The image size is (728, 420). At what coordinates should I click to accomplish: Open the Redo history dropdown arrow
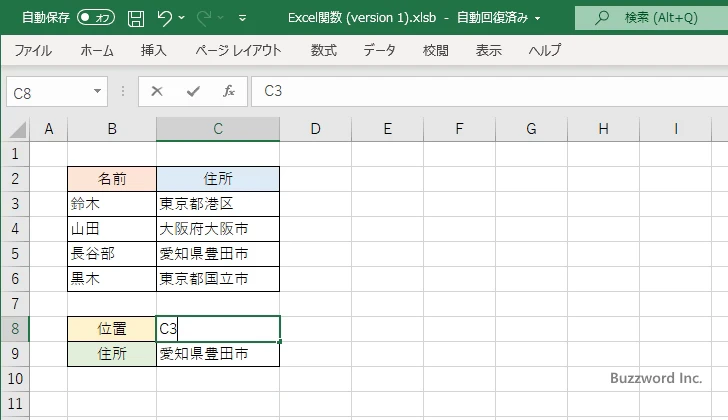[x=221, y=18]
